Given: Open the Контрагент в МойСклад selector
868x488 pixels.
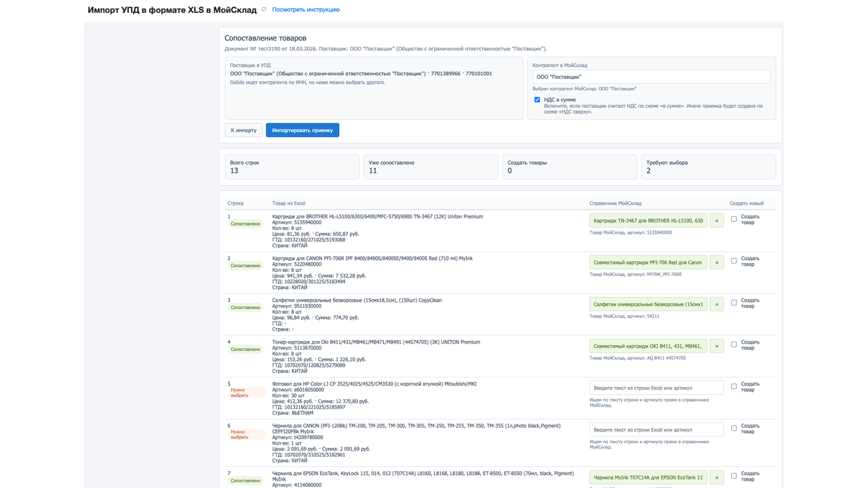Looking at the screenshot, I should click(651, 77).
